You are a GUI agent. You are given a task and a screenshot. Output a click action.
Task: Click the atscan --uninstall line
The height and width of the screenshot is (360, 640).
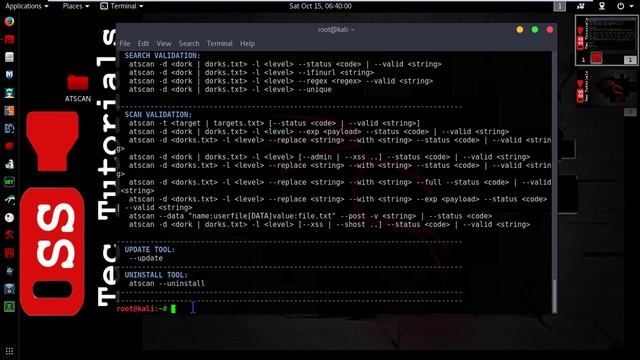coord(167,283)
